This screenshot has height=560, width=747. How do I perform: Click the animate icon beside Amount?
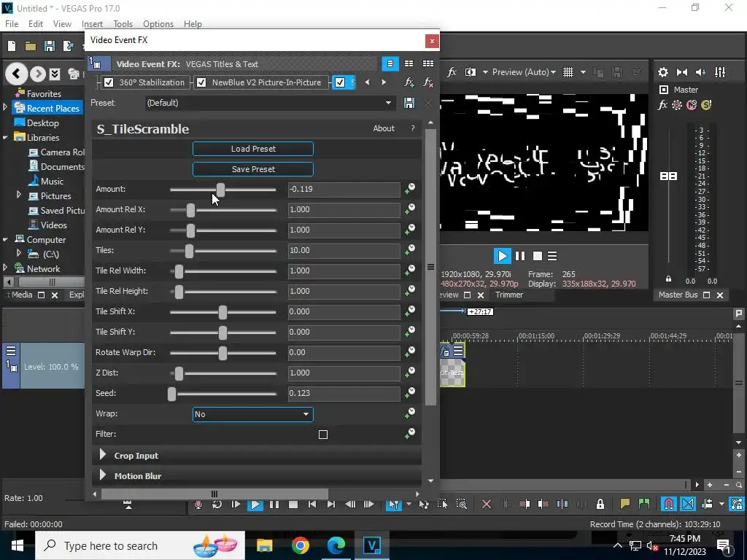[409, 189]
